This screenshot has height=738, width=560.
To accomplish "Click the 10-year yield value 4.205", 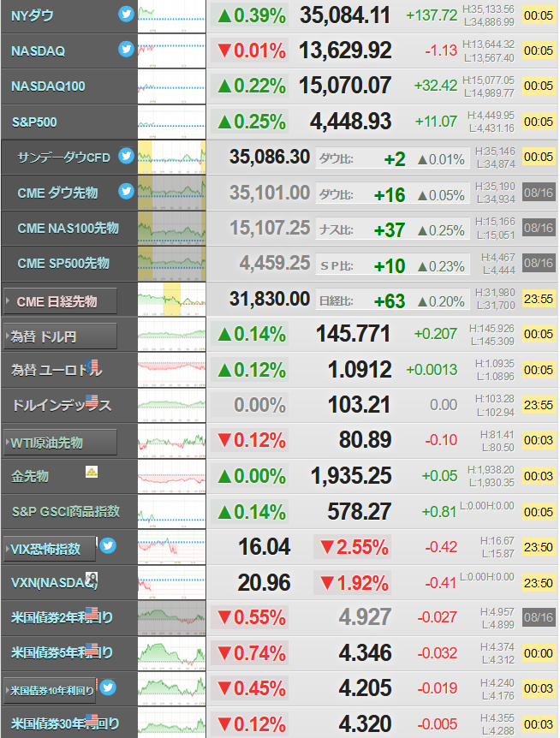I will point(365,688).
